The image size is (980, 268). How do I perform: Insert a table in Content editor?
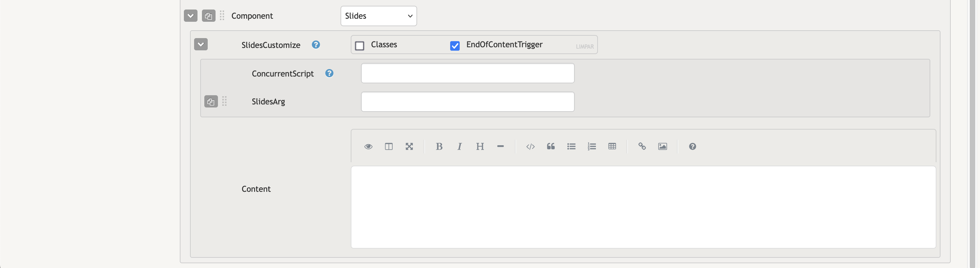(x=612, y=146)
